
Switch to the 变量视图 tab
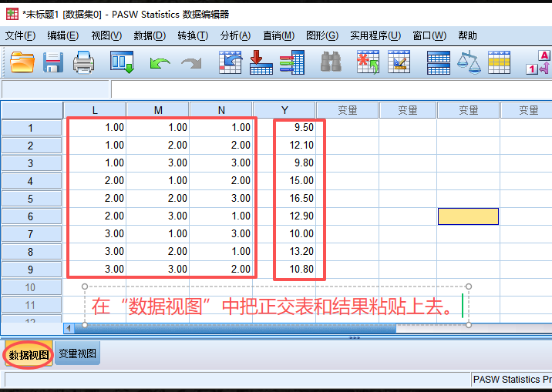coord(78,354)
